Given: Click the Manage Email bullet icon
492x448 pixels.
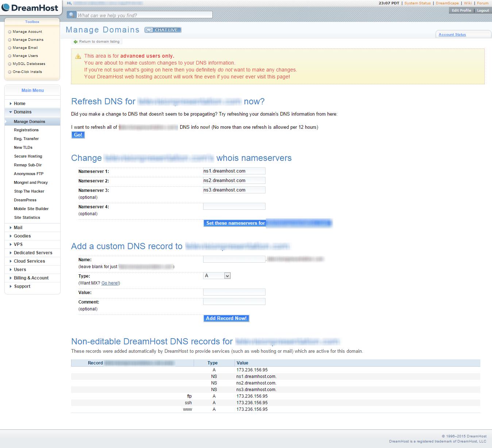Looking at the screenshot, I should click(x=9, y=48).
